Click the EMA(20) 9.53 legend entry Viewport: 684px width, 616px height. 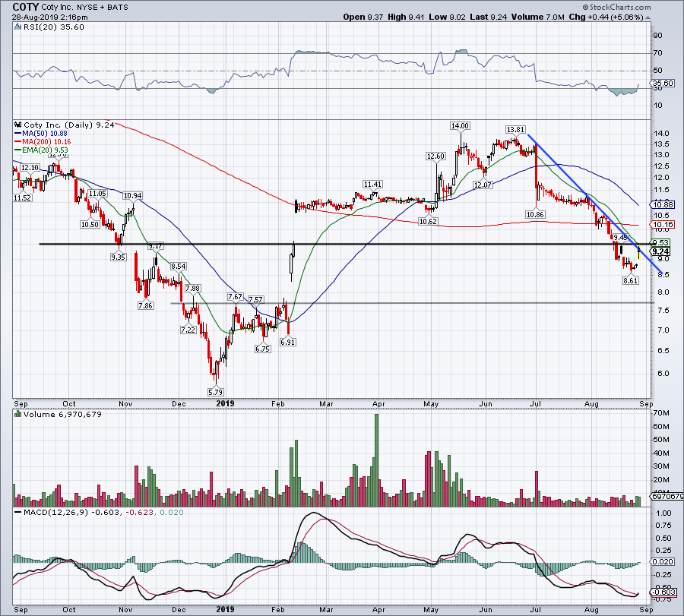(x=41, y=150)
